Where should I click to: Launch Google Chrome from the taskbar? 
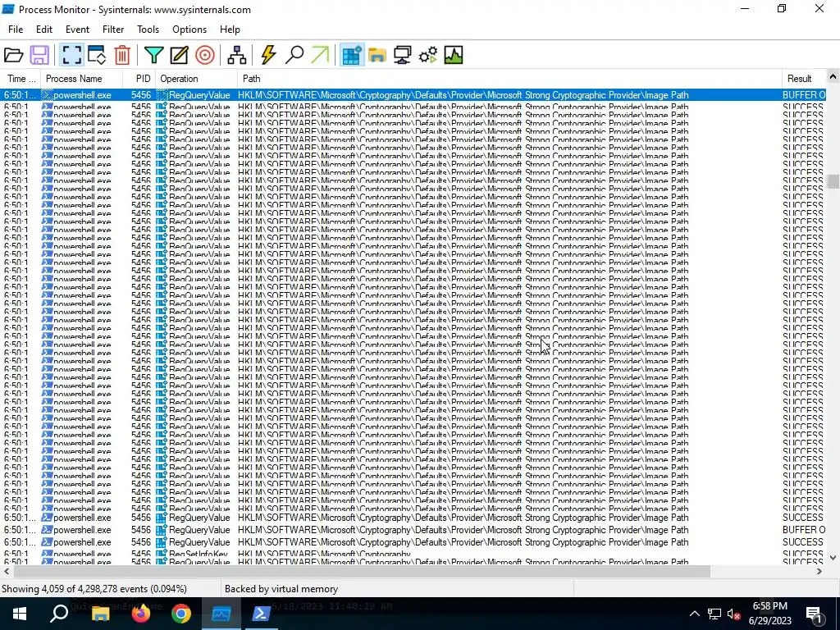(x=181, y=614)
